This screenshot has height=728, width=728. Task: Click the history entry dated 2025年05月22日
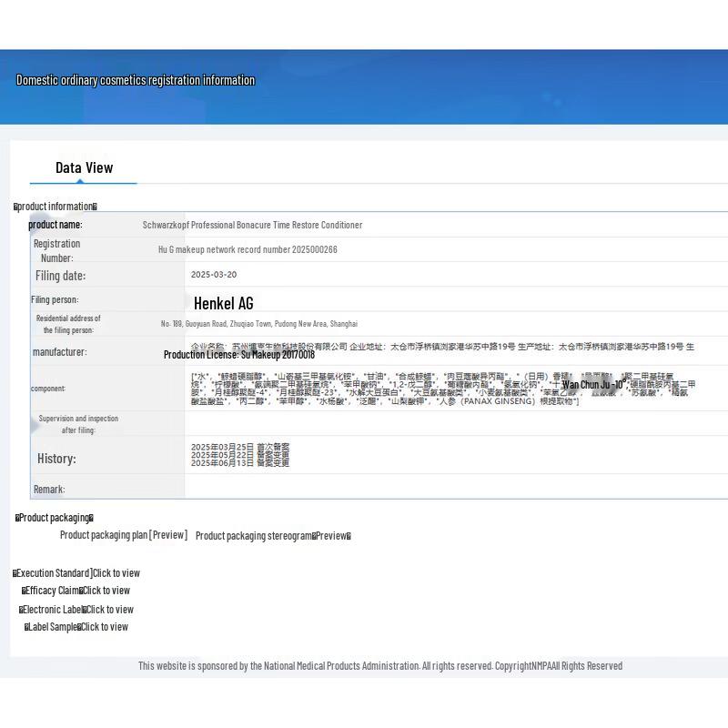point(240,454)
